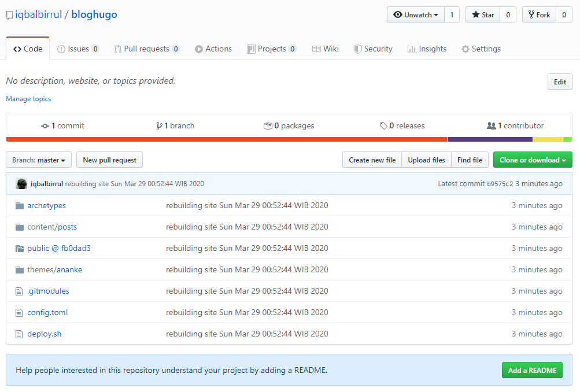This screenshot has width=580, height=392.
Task: Click the archetypes folder icon
Action: coord(20,206)
